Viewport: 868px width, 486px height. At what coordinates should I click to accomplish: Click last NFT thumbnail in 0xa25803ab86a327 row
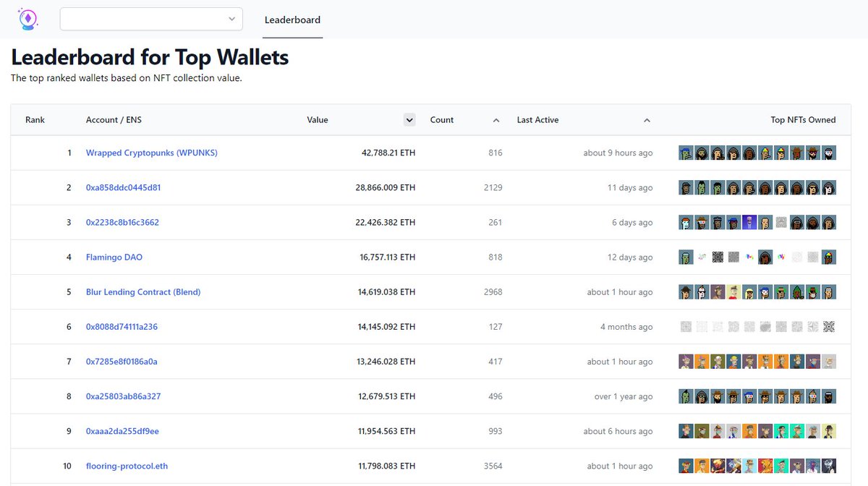point(829,396)
